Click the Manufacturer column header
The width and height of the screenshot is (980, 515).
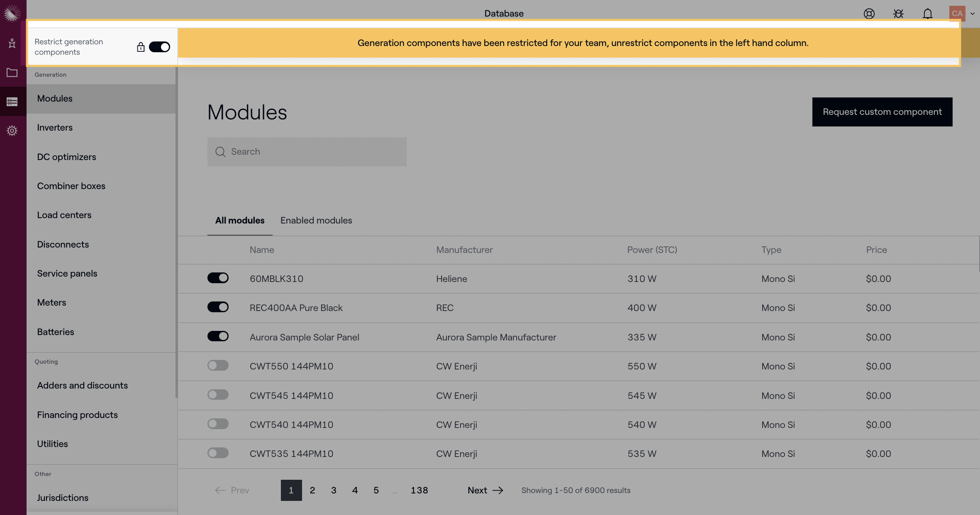[464, 250]
